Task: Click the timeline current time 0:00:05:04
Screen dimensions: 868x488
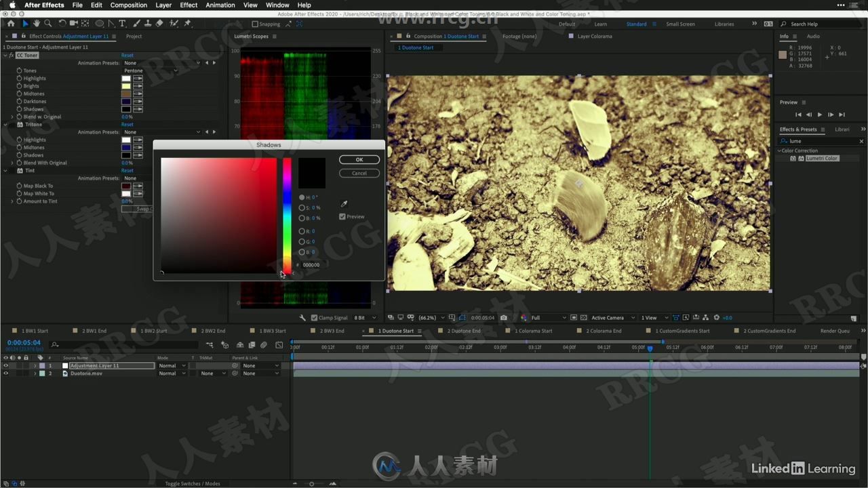Action: pyautogui.click(x=24, y=342)
